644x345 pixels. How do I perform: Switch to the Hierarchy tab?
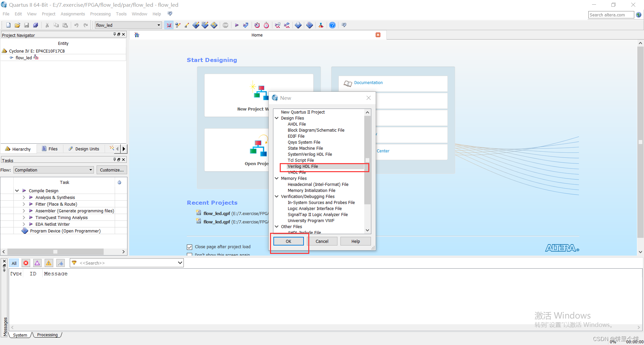point(18,149)
